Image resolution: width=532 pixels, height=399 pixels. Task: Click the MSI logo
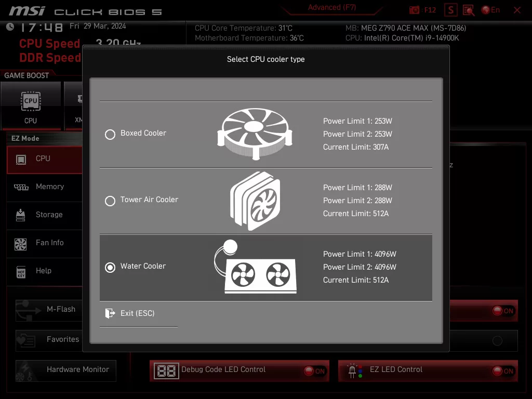coord(27,11)
